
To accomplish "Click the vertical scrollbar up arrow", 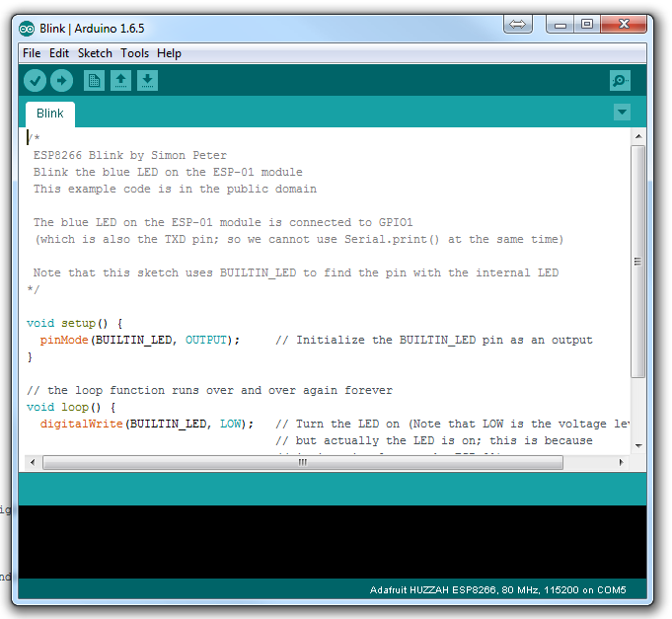I will [x=638, y=136].
